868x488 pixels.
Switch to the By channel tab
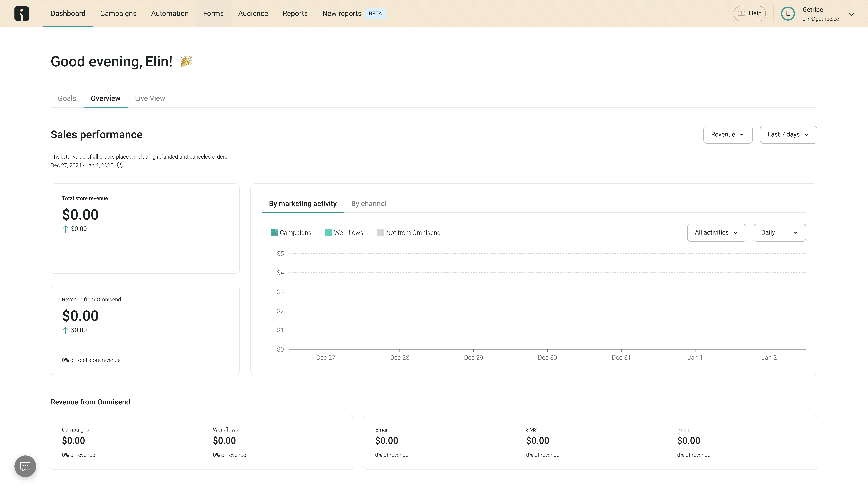point(369,204)
